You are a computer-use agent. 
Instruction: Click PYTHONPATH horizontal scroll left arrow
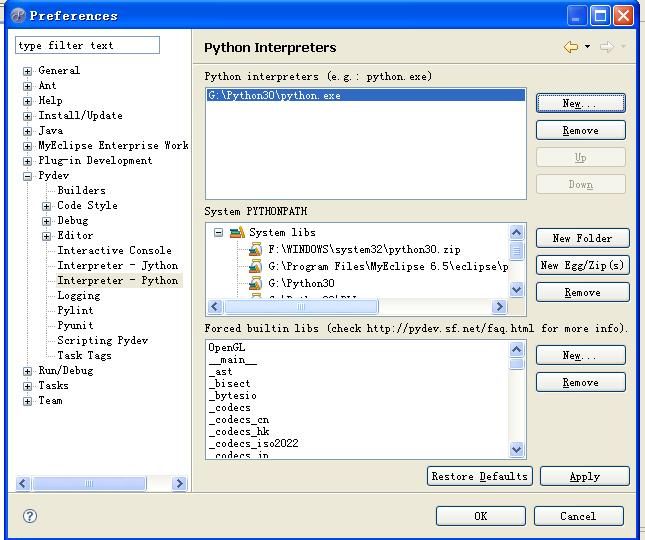coord(215,306)
